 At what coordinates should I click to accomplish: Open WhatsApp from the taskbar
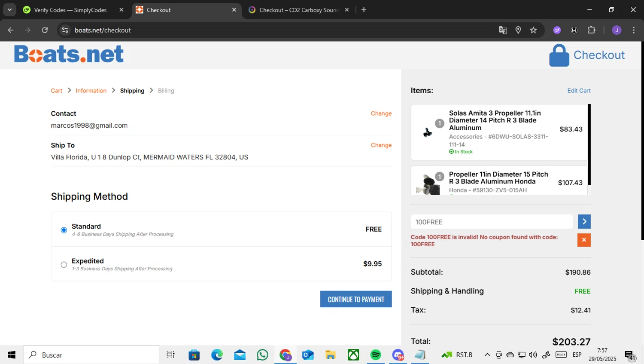pos(262,355)
